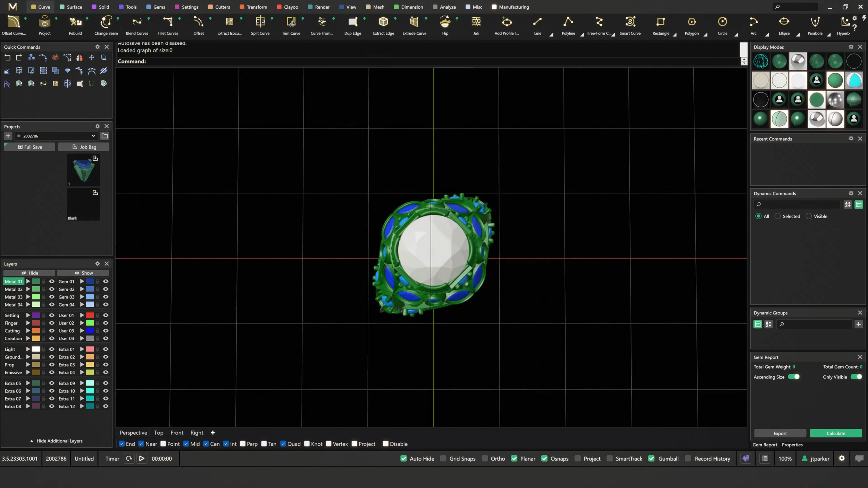Click the layers Hide button
Image resolution: width=868 pixels, height=488 pixels.
pos(30,273)
